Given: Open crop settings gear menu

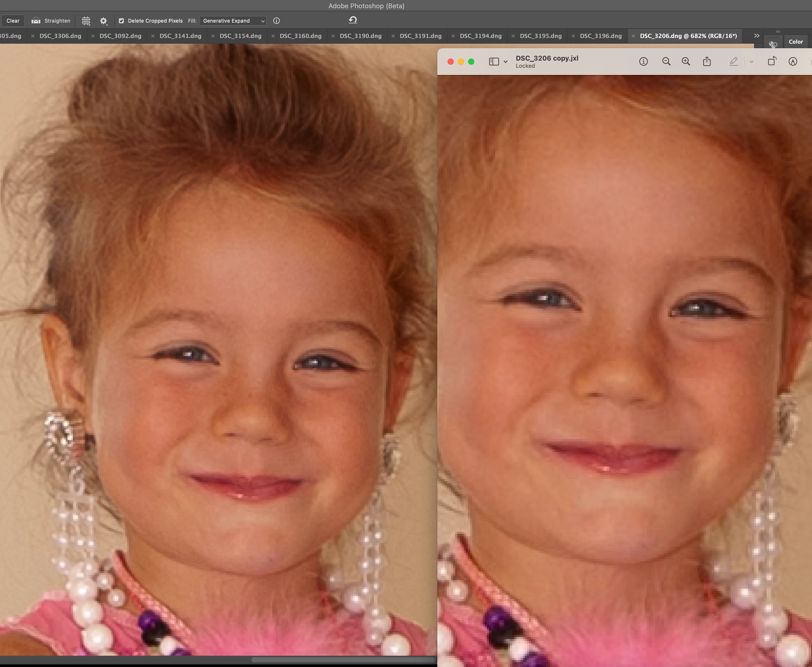Looking at the screenshot, I should pyautogui.click(x=103, y=21).
